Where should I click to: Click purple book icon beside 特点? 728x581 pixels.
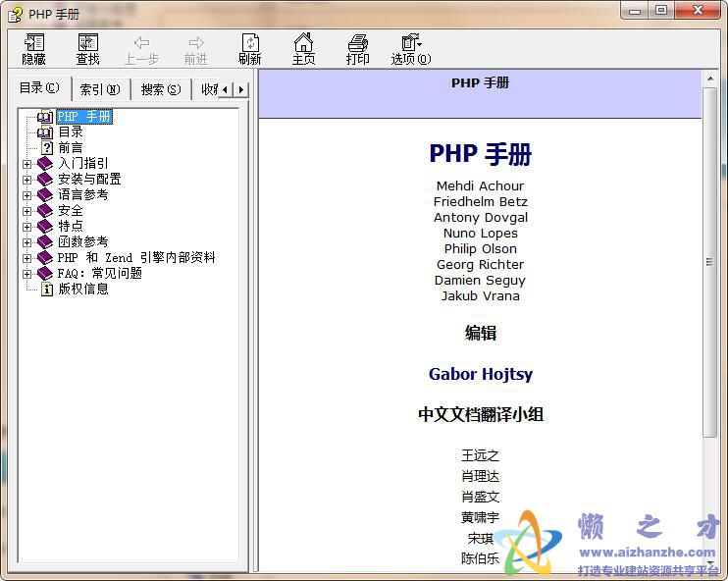click(x=45, y=227)
